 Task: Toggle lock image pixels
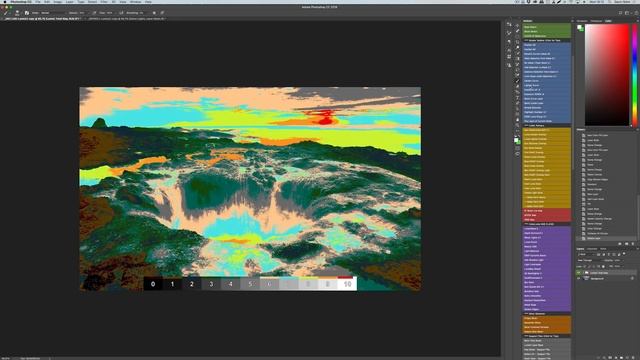[x=589, y=267]
